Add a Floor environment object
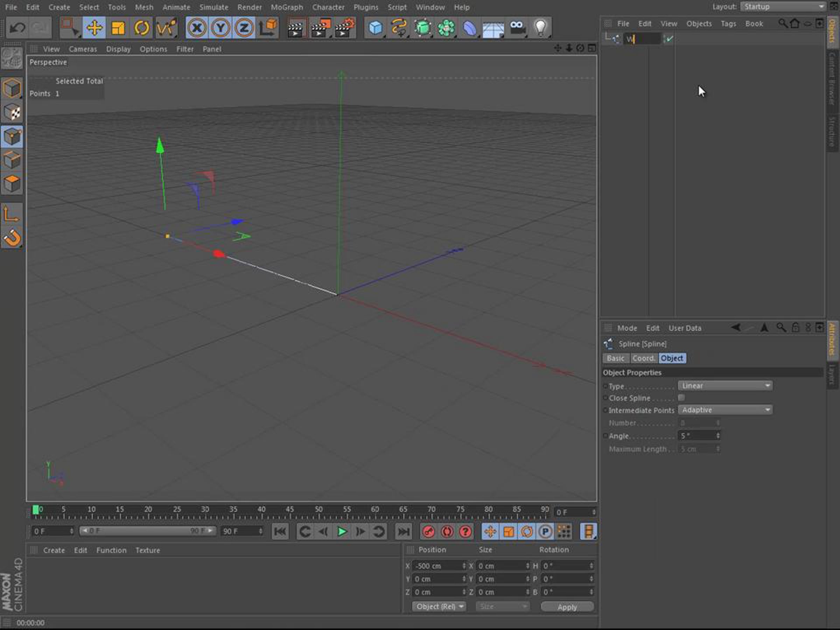The height and width of the screenshot is (630, 840). pyautogui.click(x=493, y=28)
